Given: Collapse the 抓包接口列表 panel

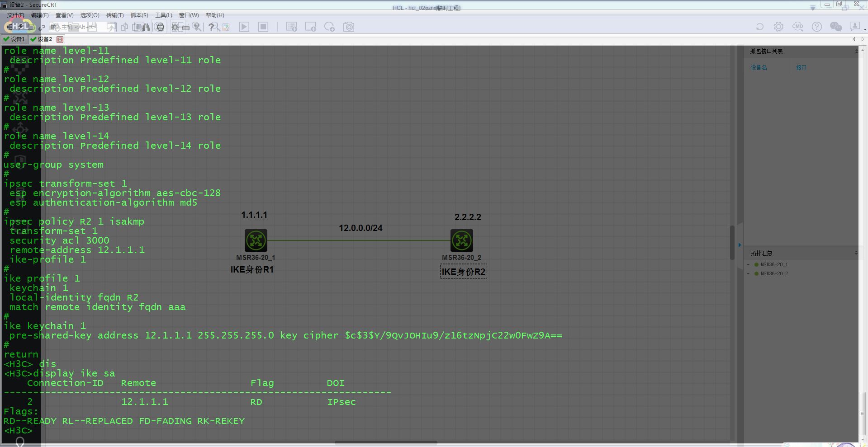Looking at the screenshot, I should [x=856, y=51].
